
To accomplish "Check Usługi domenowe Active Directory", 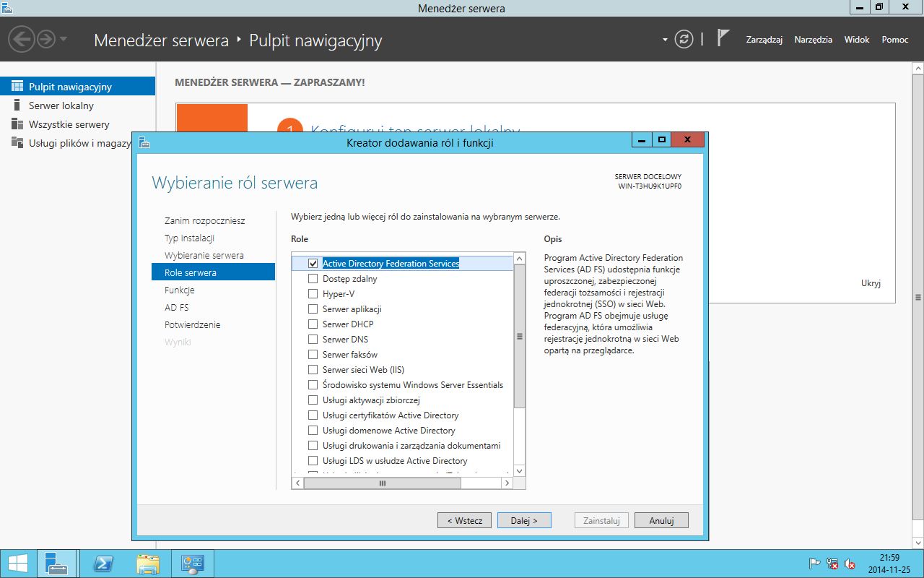I will [x=313, y=431].
